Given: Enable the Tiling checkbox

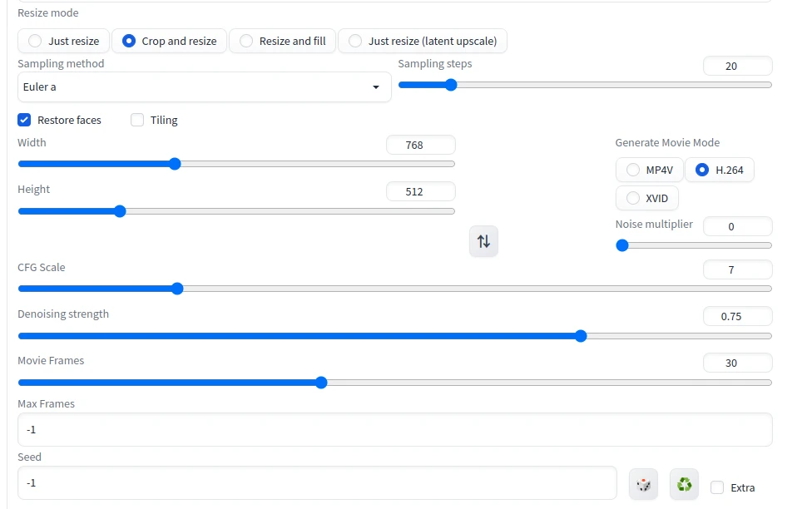Looking at the screenshot, I should coord(138,120).
